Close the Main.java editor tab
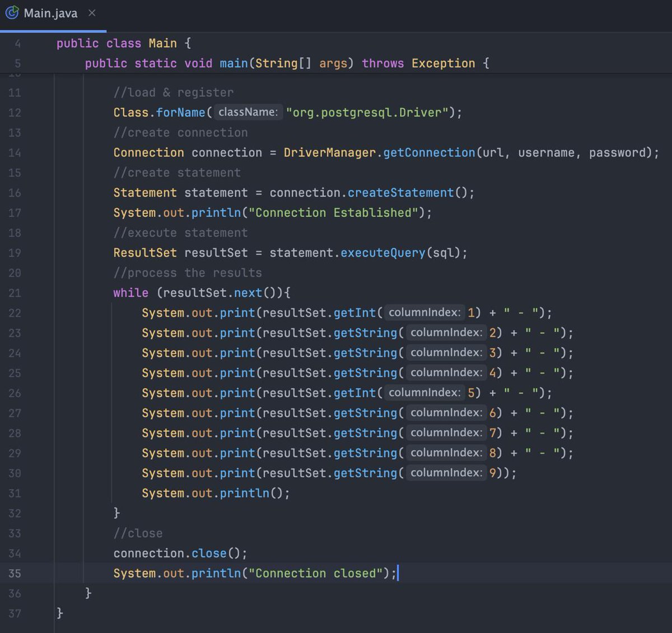672x633 pixels. pyautogui.click(x=93, y=12)
